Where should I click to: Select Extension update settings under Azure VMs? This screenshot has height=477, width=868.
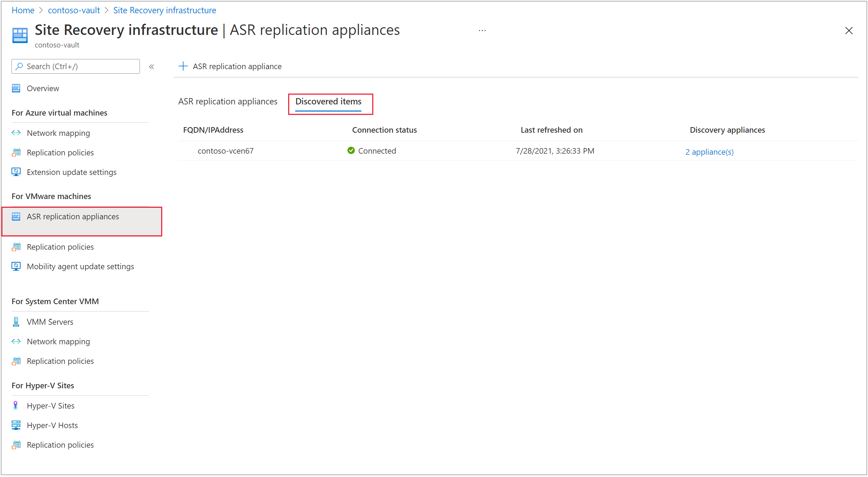coord(72,173)
